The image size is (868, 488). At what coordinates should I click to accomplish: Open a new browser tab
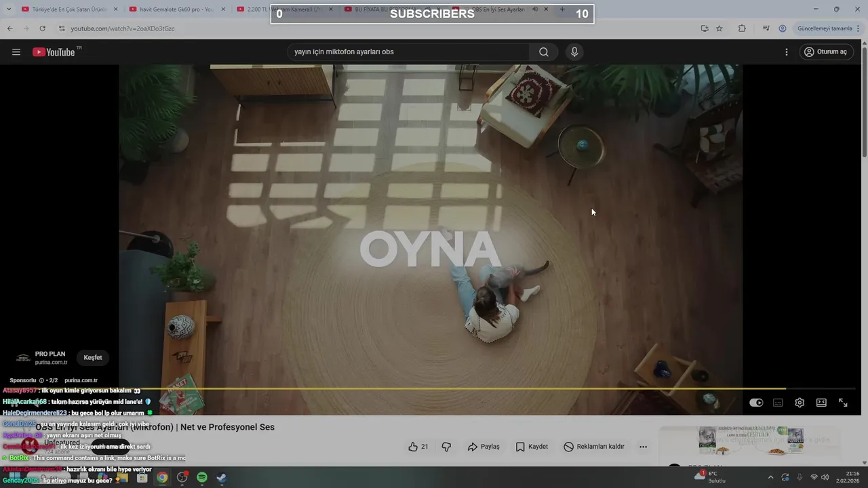coord(562,9)
